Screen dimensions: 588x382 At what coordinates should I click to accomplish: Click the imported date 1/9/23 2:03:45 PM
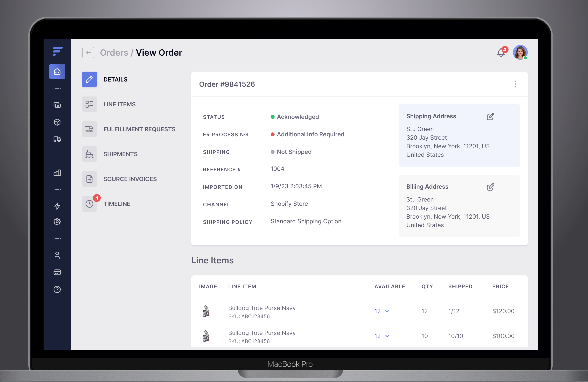296,186
